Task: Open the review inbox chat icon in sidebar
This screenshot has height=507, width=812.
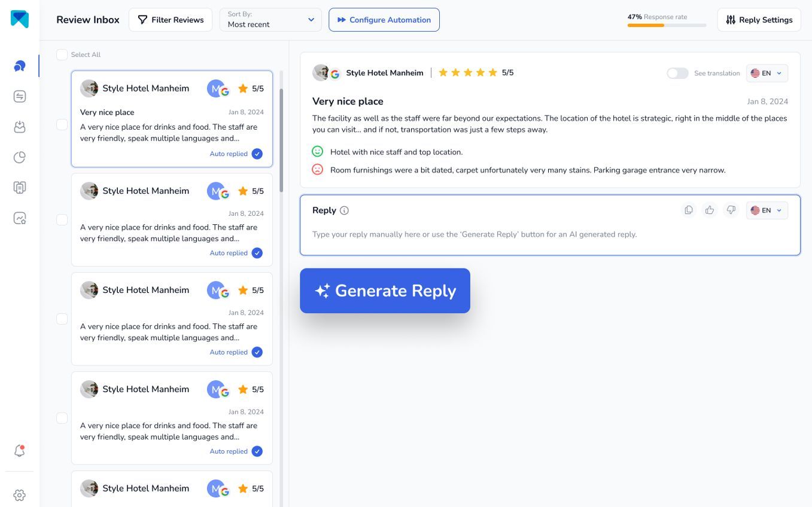Action: click(x=20, y=66)
